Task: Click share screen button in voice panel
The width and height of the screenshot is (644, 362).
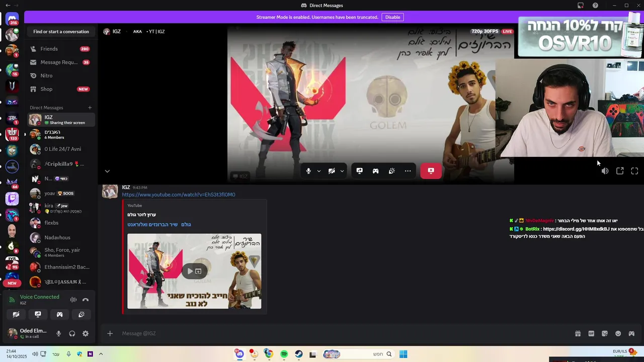Action: [x=38, y=314]
